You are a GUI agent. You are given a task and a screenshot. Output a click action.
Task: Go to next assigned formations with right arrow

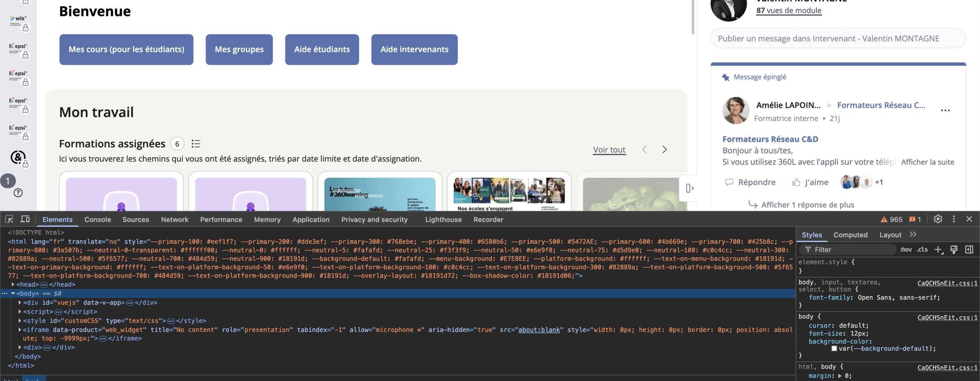664,149
